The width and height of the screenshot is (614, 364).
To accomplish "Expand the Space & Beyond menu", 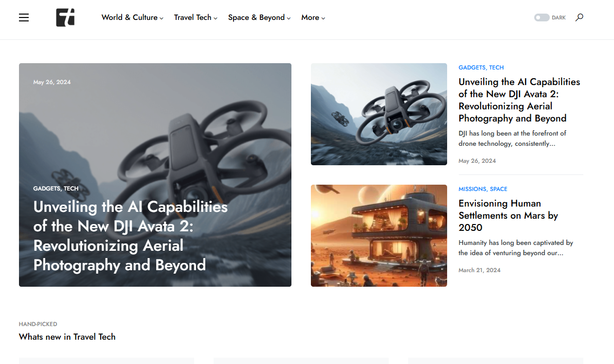I will [x=256, y=17].
